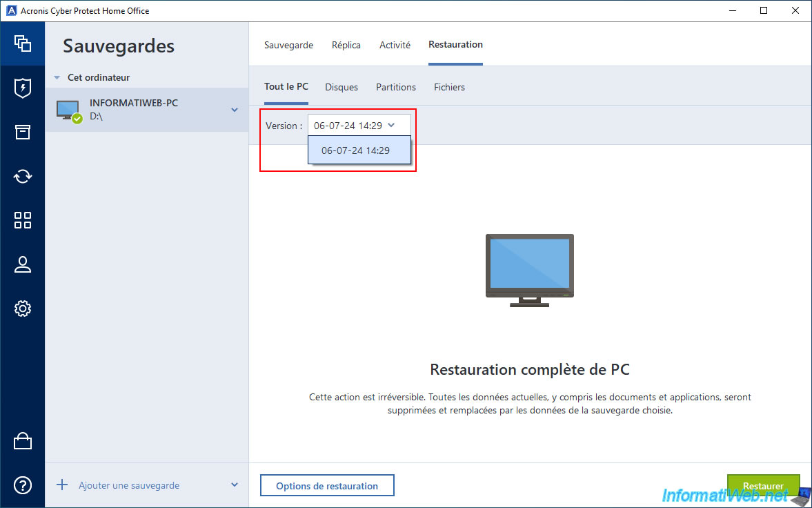Expand the 'Ajouter une sauvegarde' arrow

point(235,485)
